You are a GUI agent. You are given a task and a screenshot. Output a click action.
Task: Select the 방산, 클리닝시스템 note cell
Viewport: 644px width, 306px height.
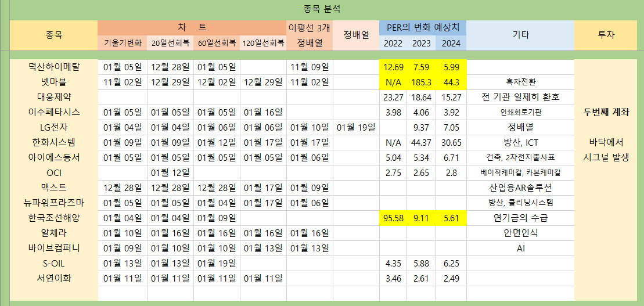[520, 203]
